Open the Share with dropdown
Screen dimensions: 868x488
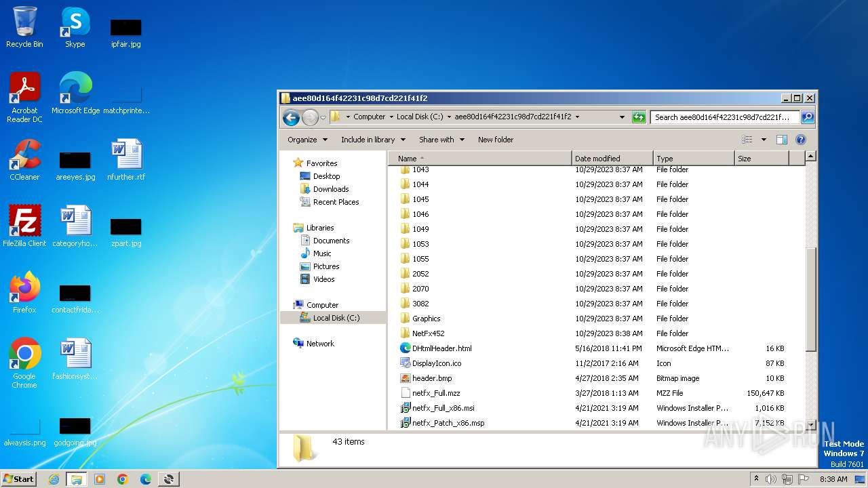tap(441, 140)
